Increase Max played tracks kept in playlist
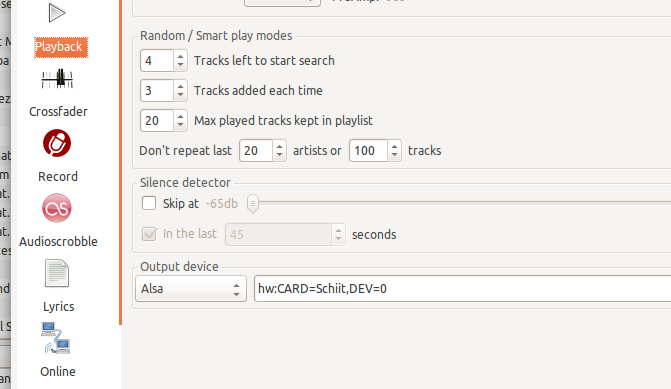Screen dimensions: 671x389 tap(181, 116)
